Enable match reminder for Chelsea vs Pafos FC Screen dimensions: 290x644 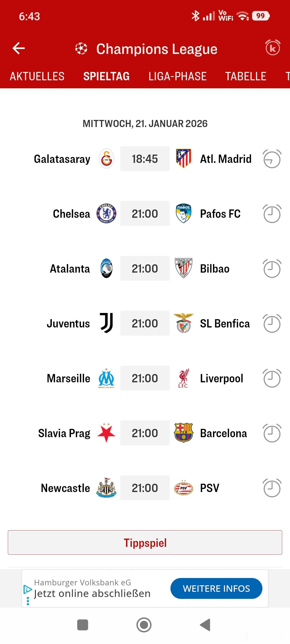(x=272, y=213)
